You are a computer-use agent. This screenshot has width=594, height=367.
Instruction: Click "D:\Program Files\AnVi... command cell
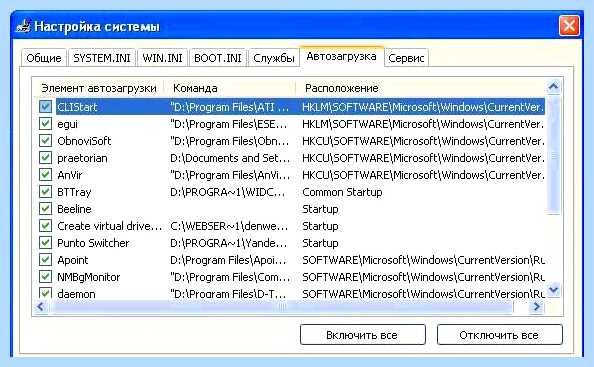coord(230,175)
